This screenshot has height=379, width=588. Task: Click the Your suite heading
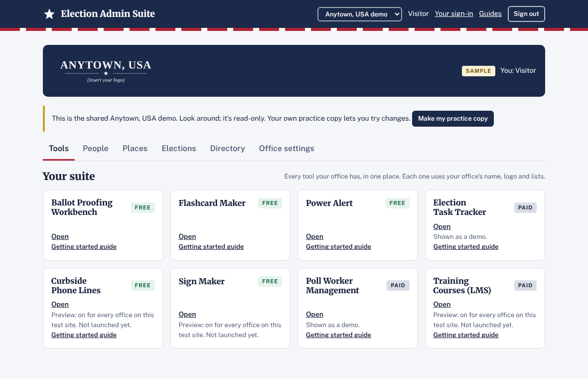point(69,177)
